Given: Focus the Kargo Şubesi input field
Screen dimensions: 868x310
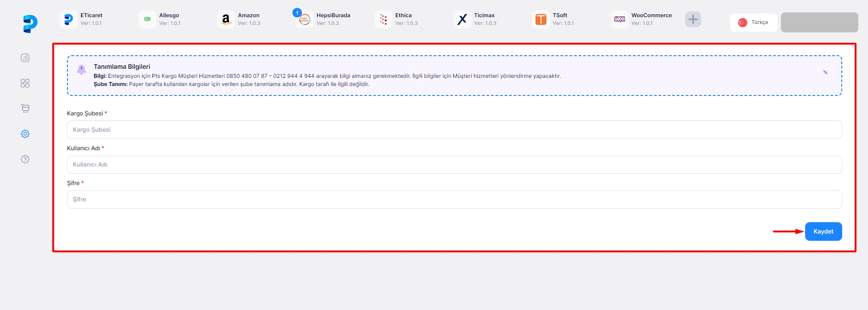Looking at the screenshot, I should tap(454, 130).
